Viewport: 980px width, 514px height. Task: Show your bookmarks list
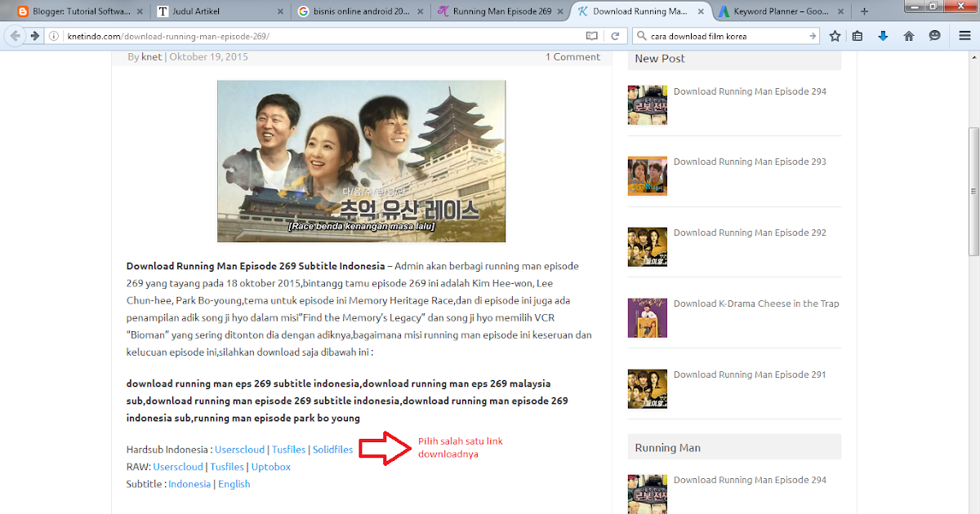pos(857,36)
